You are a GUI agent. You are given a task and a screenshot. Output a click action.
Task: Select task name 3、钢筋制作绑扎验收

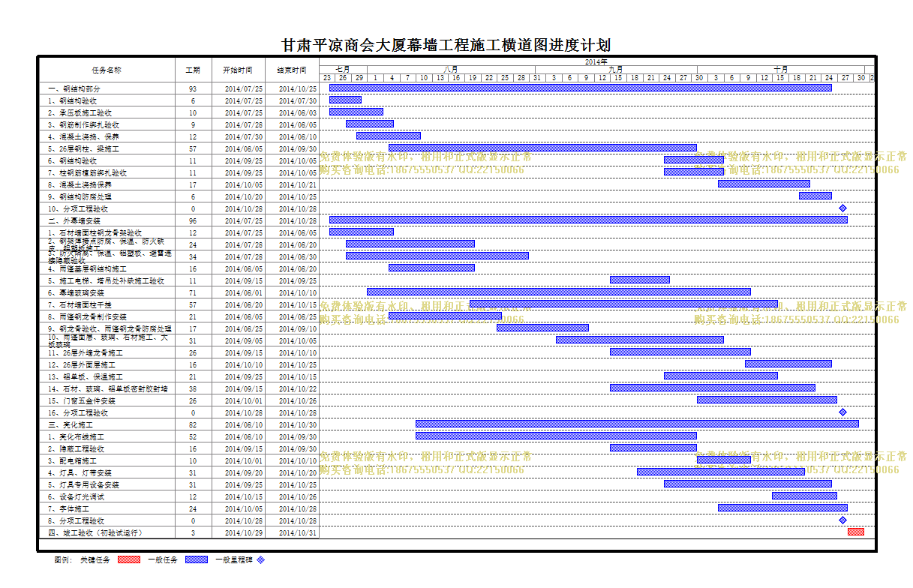[84, 124]
